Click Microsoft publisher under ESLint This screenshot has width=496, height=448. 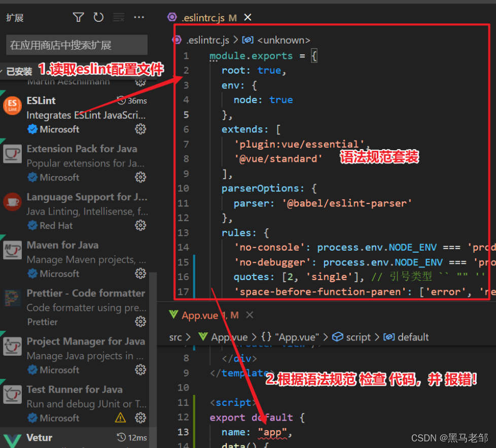pos(59,129)
